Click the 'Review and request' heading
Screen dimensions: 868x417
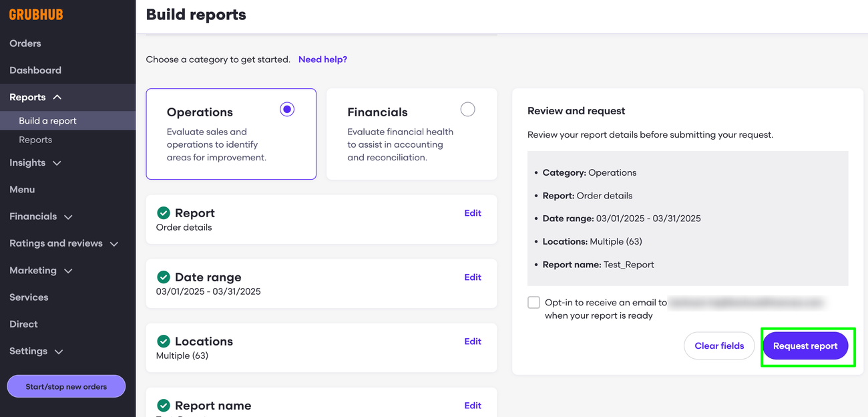tap(576, 111)
